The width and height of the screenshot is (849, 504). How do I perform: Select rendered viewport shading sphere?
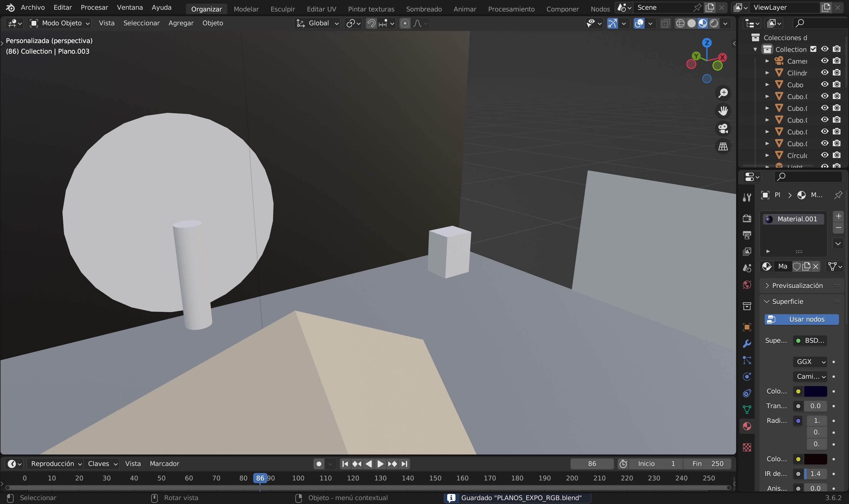click(x=714, y=23)
